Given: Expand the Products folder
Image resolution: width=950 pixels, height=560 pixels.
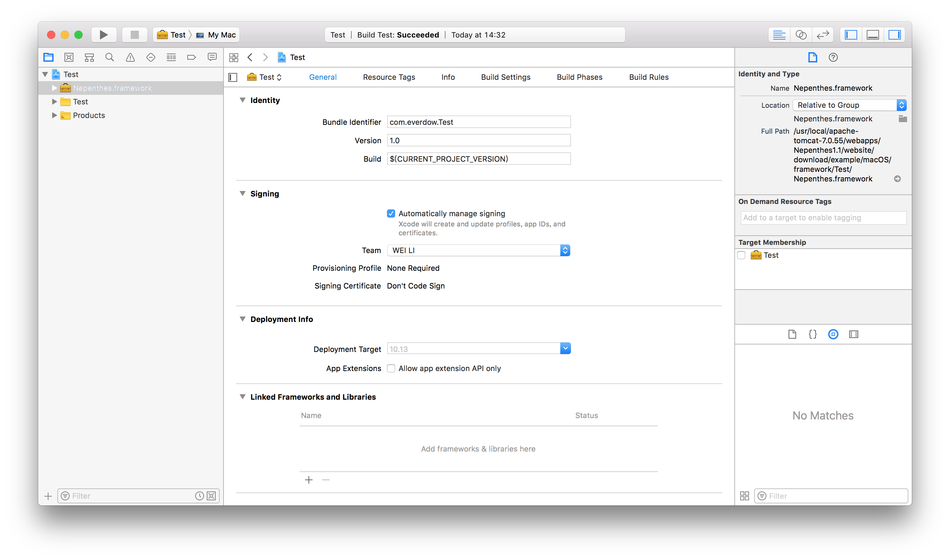Looking at the screenshot, I should pyautogui.click(x=54, y=115).
